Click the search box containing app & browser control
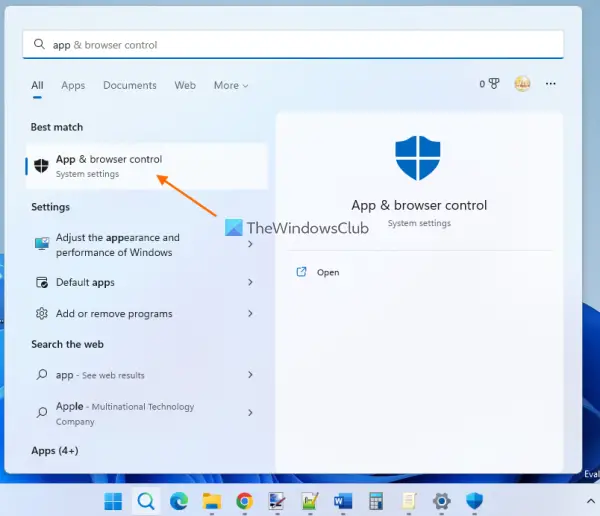 point(293,44)
